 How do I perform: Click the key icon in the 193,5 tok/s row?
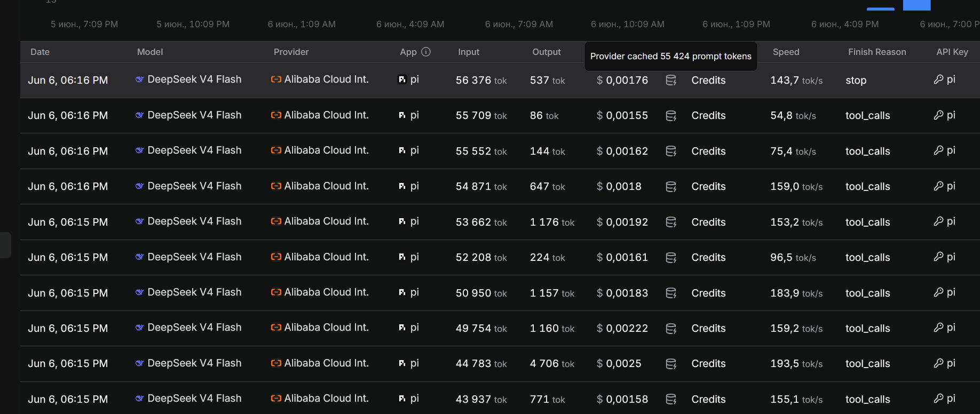pyautogui.click(x=938, y=363)
